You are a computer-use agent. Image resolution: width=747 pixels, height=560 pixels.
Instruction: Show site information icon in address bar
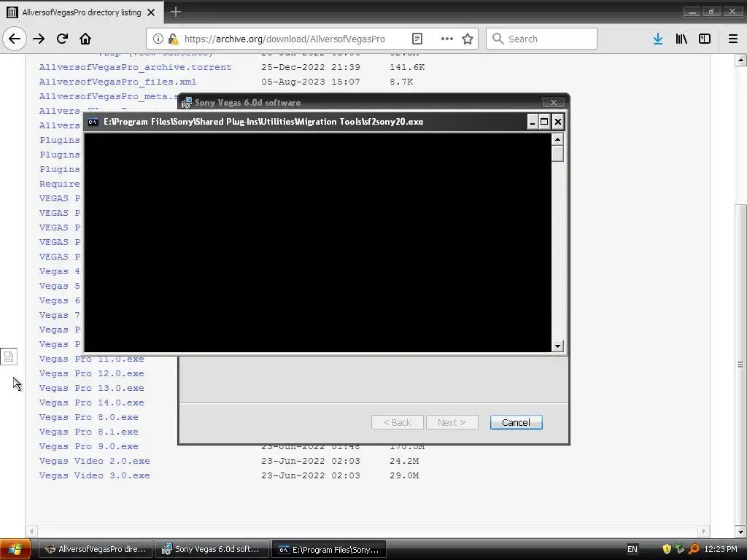(158, 39)
